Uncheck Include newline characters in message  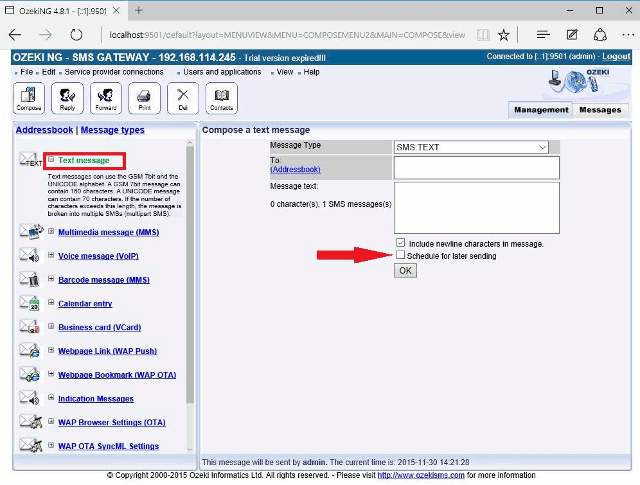click(x=401, y=243)
